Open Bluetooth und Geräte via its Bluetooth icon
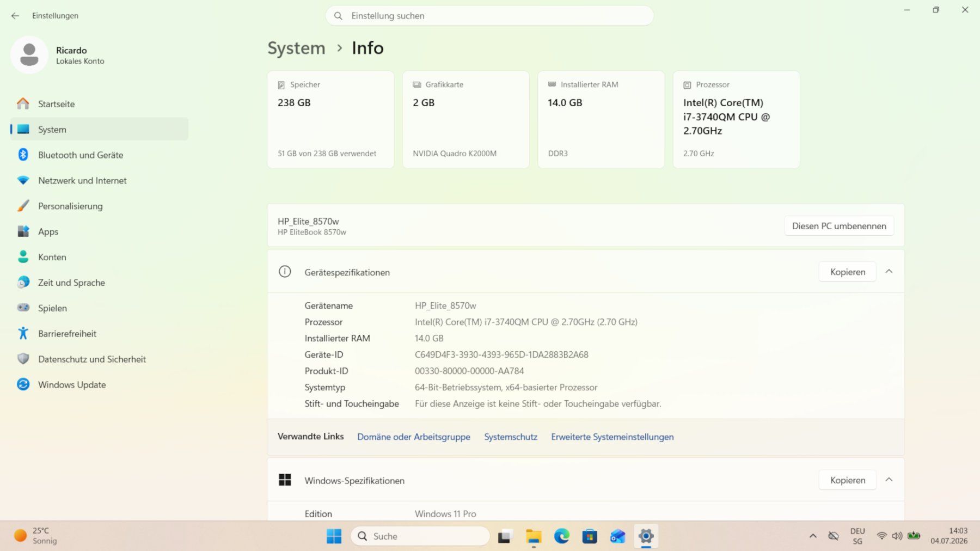This screenshot has height=551, width=980. [x=23, y=155]
